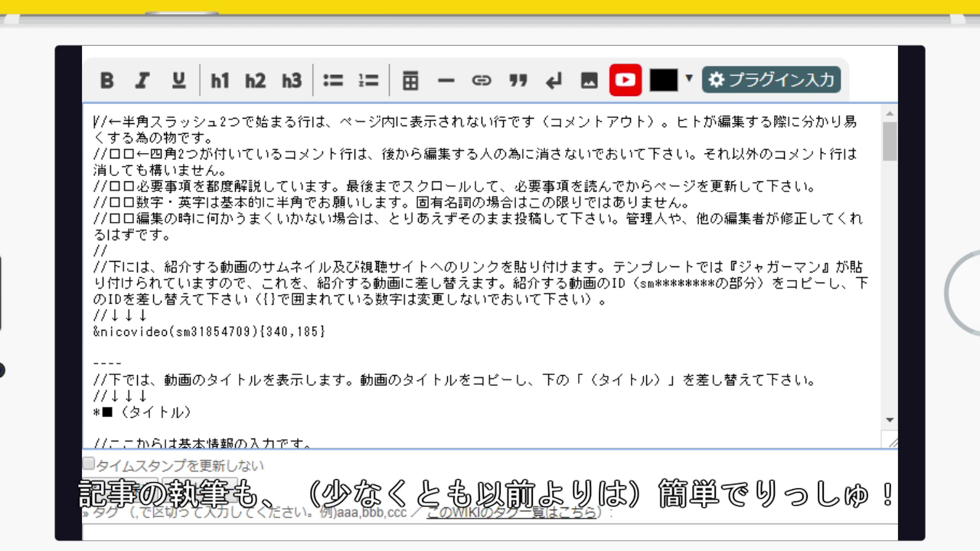The image size is (980, 551).
Task: Insert a line break with the arrow icon
Action: tap(553, 80)
